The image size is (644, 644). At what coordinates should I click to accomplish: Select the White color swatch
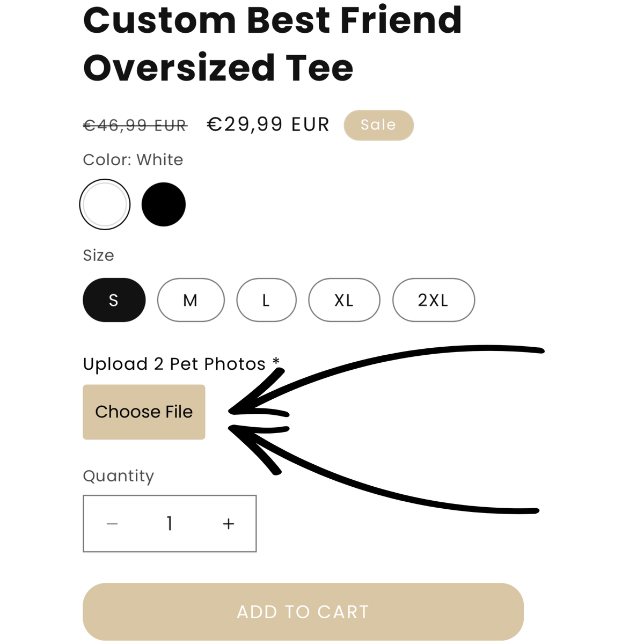coord(105,204)
